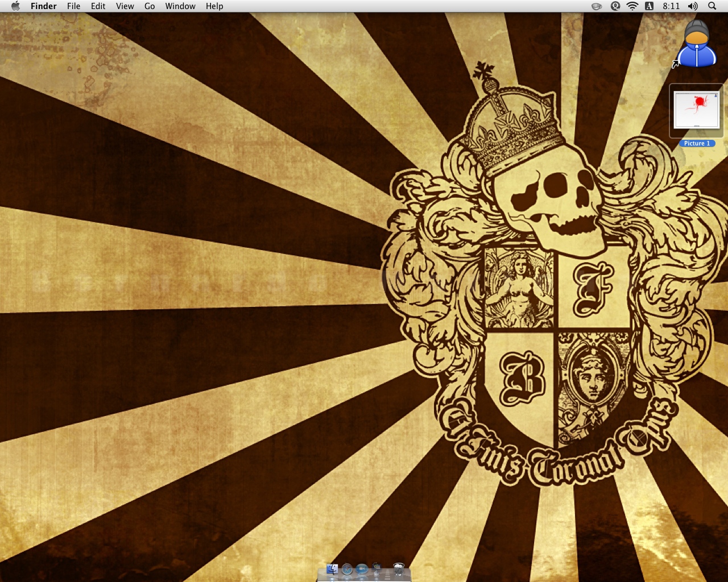728x582 pixels.
Task: Select the hooded user alias desktop icon
Action: [x=696, y=44]
